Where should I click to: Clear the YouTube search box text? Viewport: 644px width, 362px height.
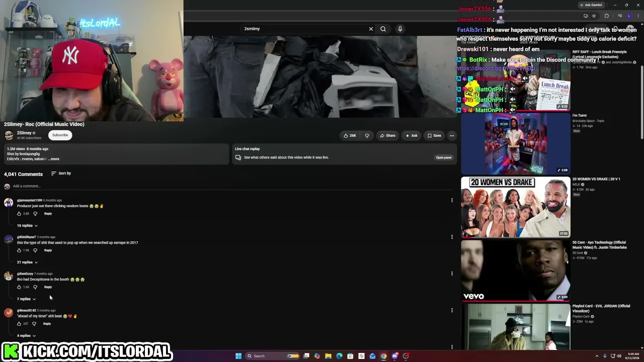371,29
